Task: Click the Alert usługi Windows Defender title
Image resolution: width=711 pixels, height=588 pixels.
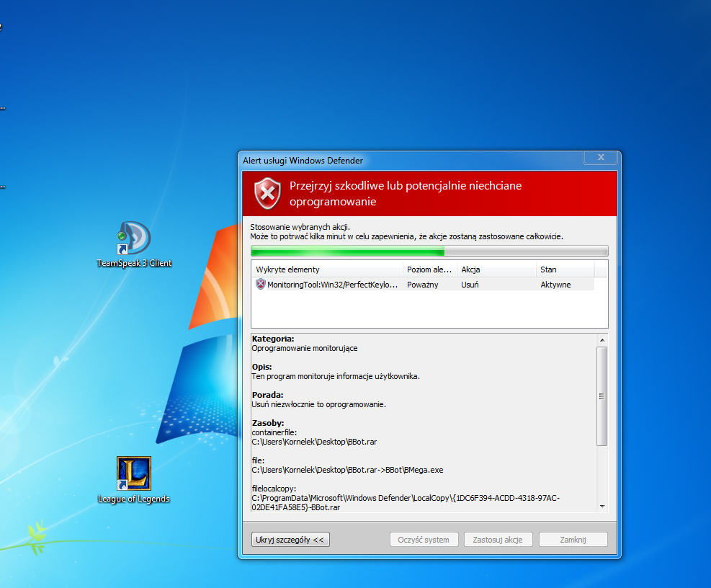Action: (x=303, y=160)
